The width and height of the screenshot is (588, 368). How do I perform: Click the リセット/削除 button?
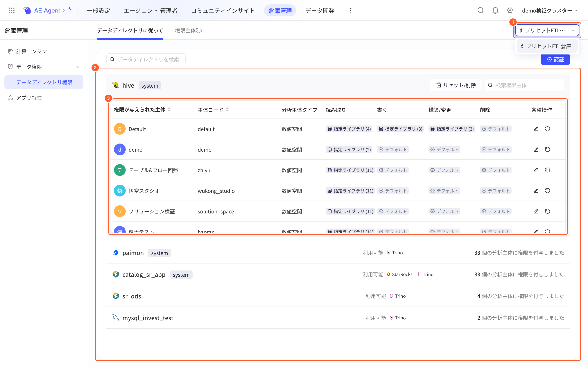pyautogui.click(x=456, y=85)
